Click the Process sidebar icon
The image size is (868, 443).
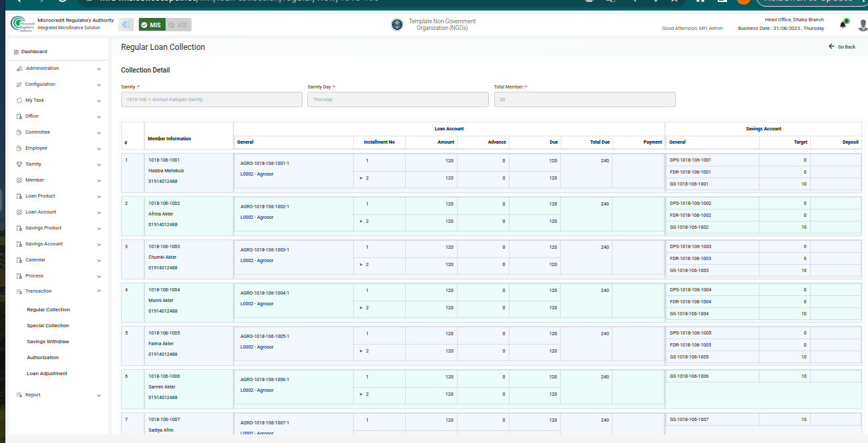point(19,276)
